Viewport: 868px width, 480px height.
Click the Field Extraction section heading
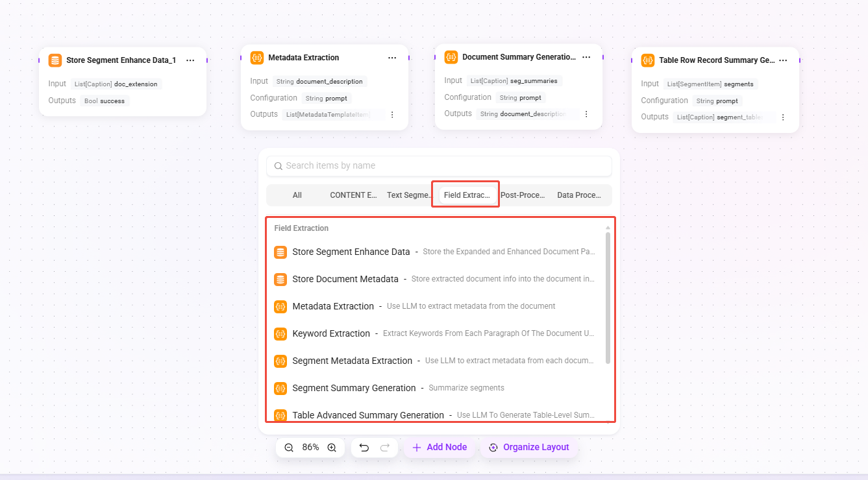(x=301, y=228)
